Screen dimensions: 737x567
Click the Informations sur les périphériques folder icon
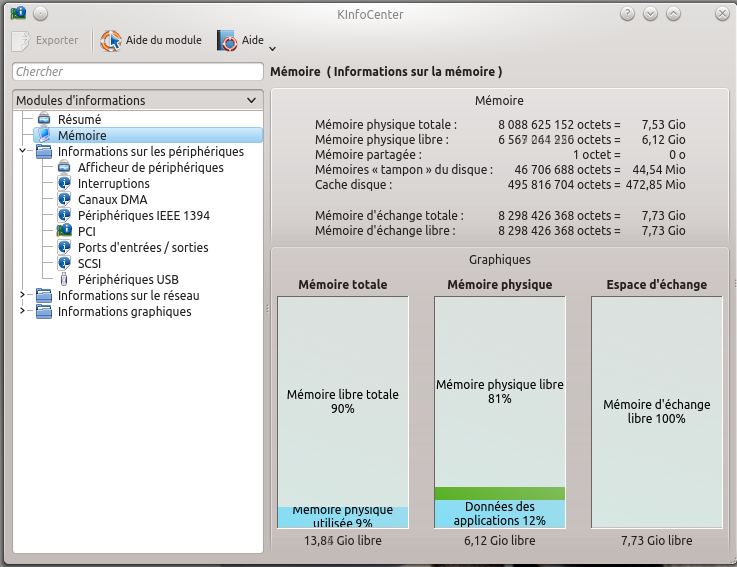pyautogui.click(x=44, y=151)
